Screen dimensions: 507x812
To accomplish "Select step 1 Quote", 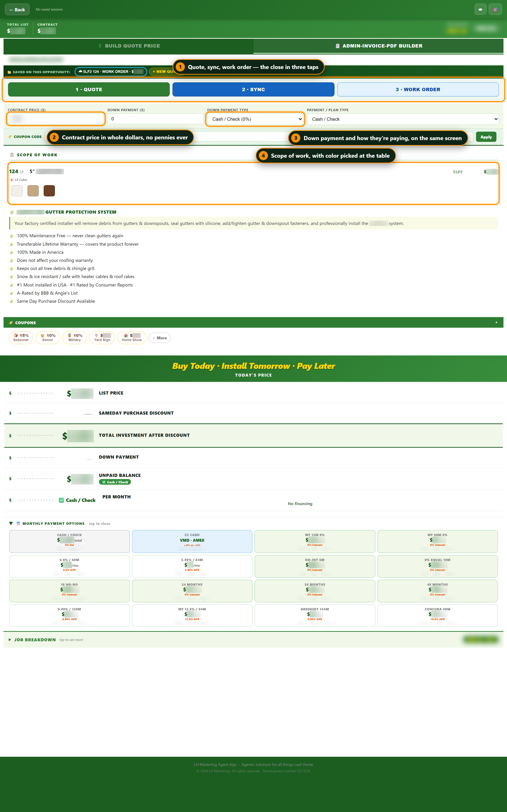I will coord(89,89).
